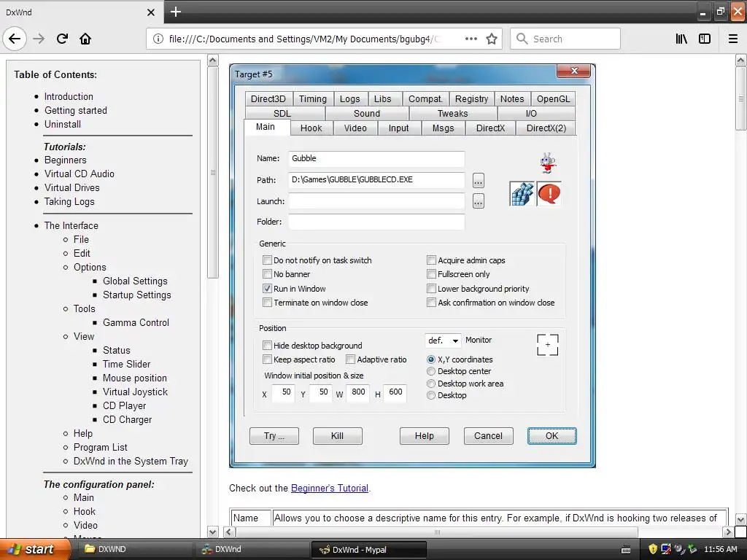Toggle the sidebar view icon

[x=705, y=39]
